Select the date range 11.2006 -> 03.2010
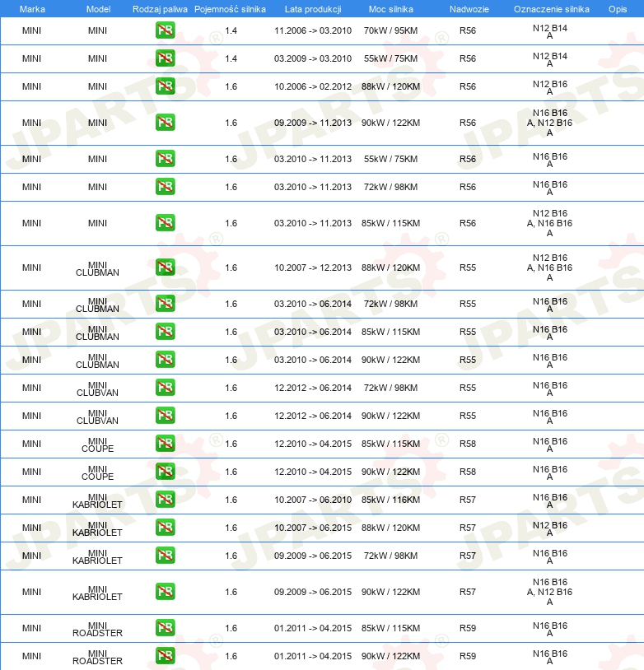 [x=313, y=30]
